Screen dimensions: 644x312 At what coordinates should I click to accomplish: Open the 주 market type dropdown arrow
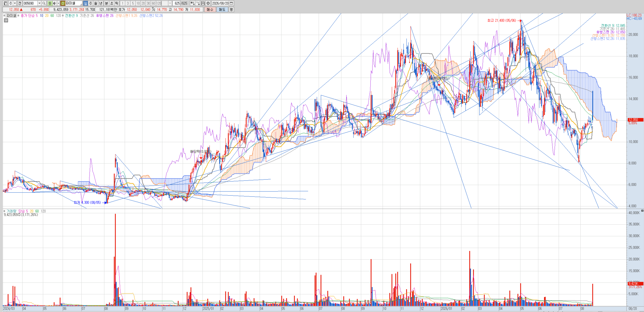(x=15, y=3)
